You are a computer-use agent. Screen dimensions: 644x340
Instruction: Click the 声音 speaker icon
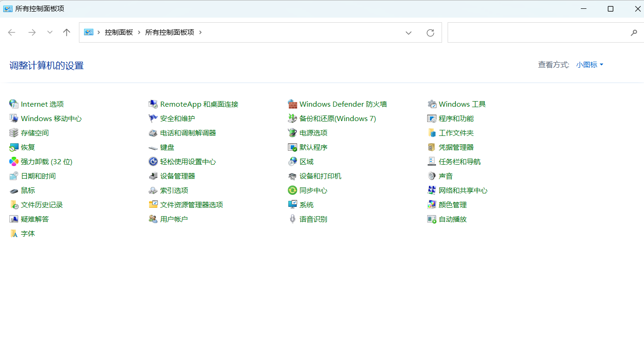(x=431, y=176)
